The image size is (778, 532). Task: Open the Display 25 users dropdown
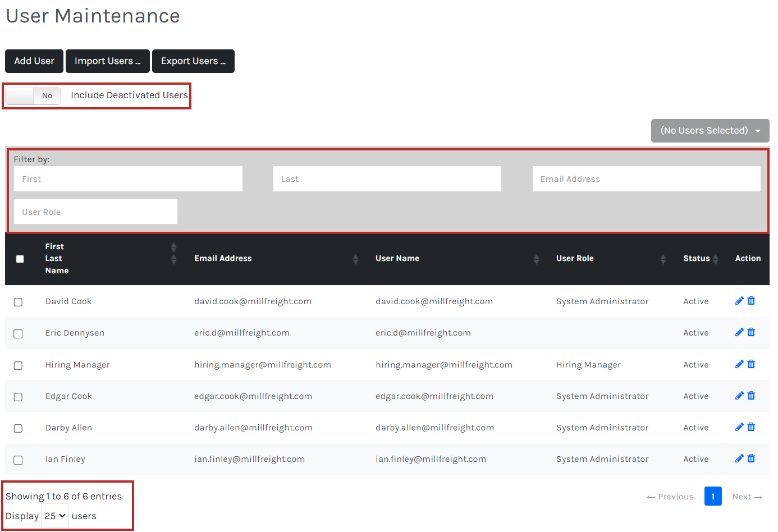pyautogui.click(x=55, y=516)
